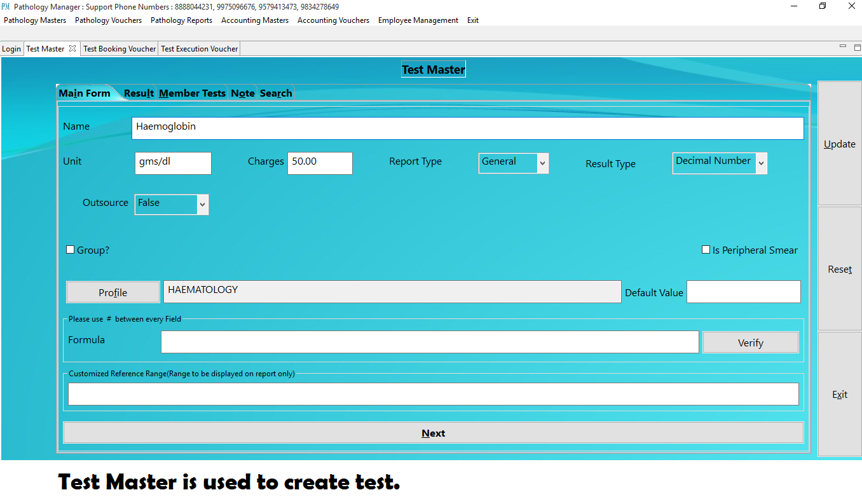Screen dimensions: 862x504
Task: Select the Note tab
Action: (x=243, y=93)
